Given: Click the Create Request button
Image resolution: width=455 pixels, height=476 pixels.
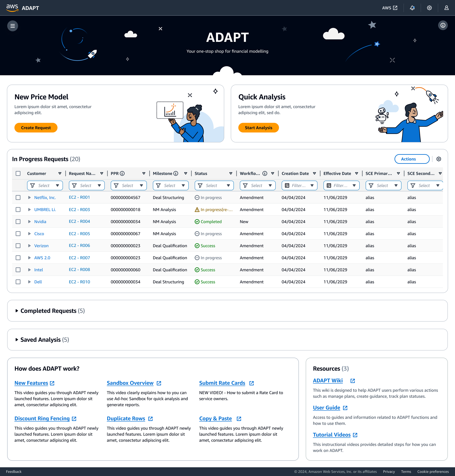Looking at the screenshot, I should [x=36, y=128].
